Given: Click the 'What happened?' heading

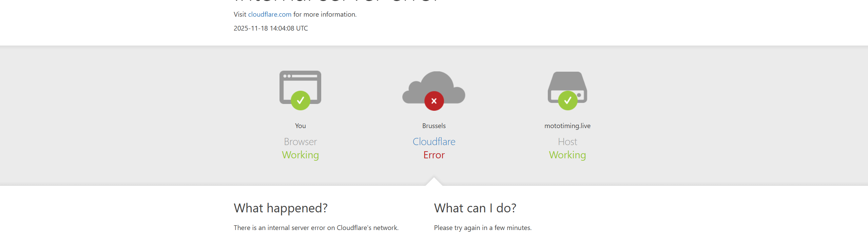Looking at the screenshot, I should click(281, 208).
